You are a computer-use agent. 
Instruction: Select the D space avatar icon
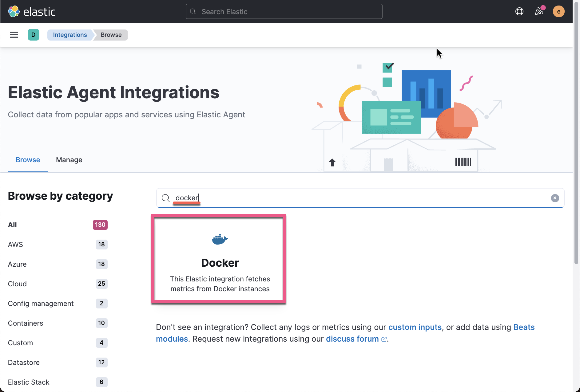tap(33, 35)
